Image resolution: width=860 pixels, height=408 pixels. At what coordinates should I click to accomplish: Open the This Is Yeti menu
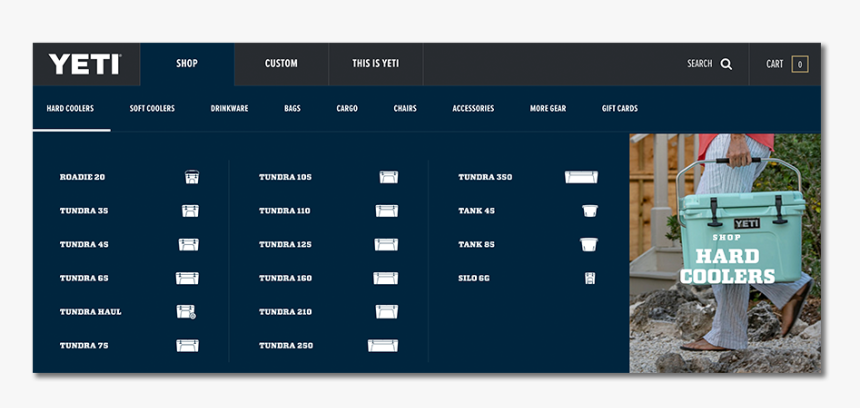coord(376,64)
